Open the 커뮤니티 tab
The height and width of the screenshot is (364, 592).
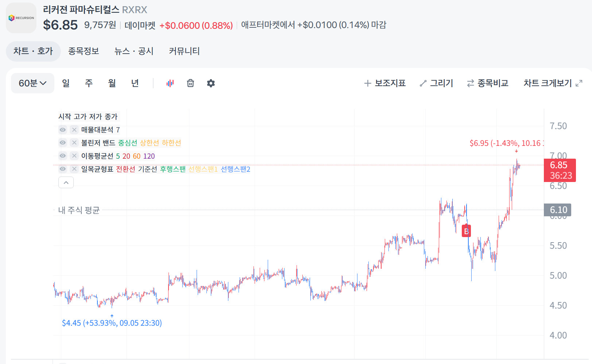click(x=184, y=51)
